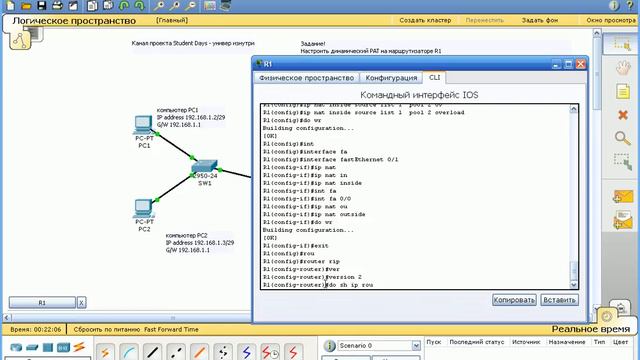The image size is (640, 360).
Task: Click the info icon at top right
Action: coord(614,5)
